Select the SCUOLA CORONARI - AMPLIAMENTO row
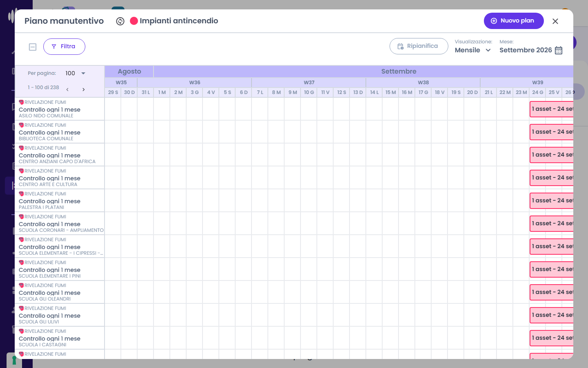588x368 pixels. [x=60, y=223]
